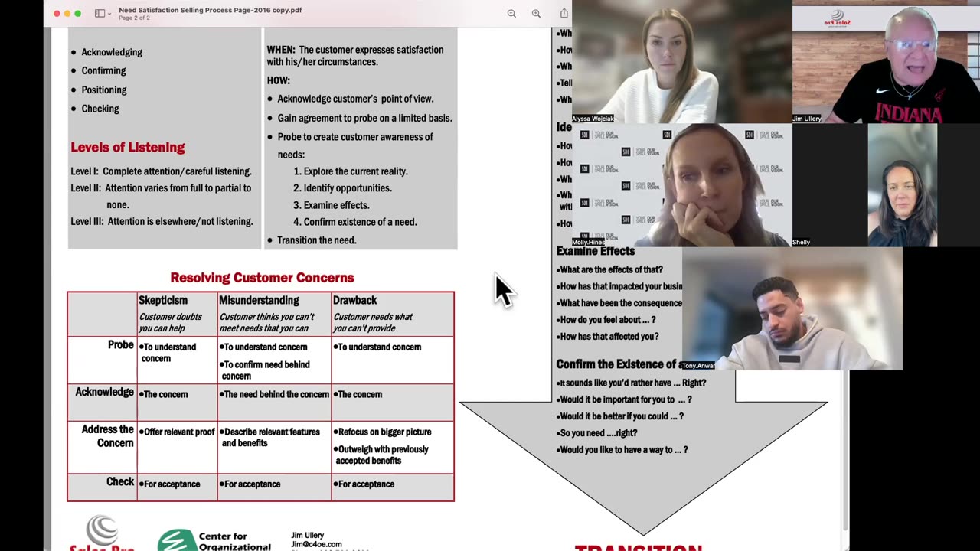Click 'What are the effects of that?' question
Viewport: 980px width, 551px height.
(611, 269)
